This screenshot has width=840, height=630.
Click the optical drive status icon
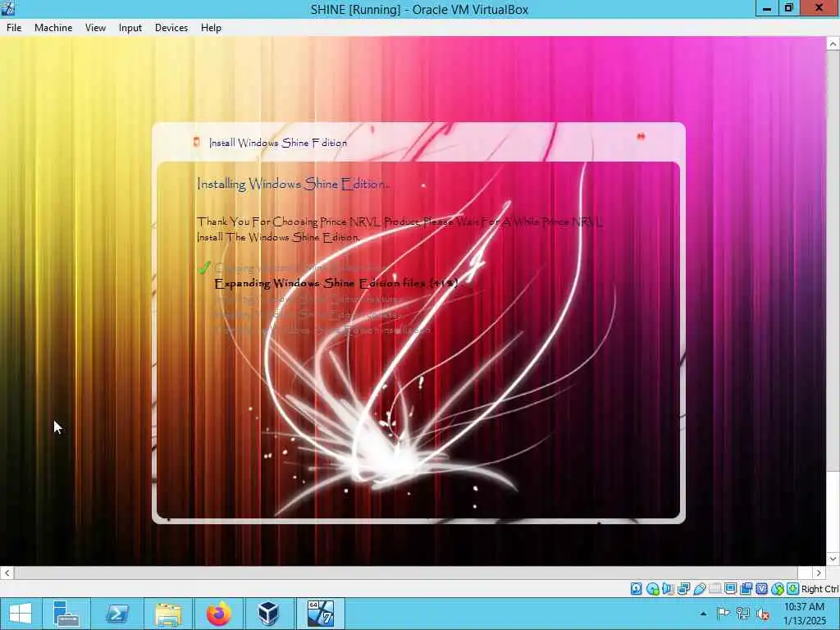(x=653, y=589)
